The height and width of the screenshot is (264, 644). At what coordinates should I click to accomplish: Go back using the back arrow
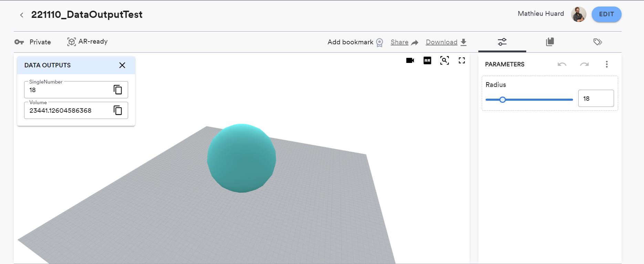click(x=22, y=15)
